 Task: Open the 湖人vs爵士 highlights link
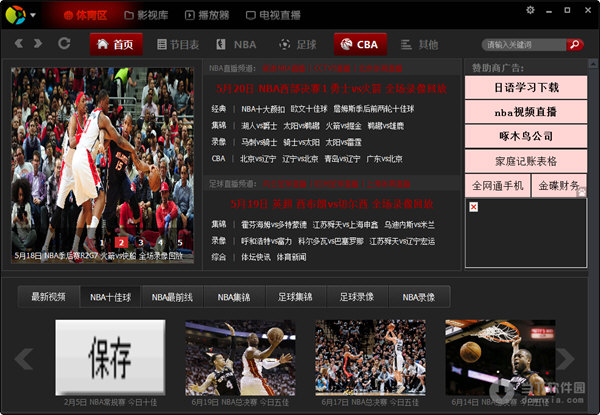point(259,126)
